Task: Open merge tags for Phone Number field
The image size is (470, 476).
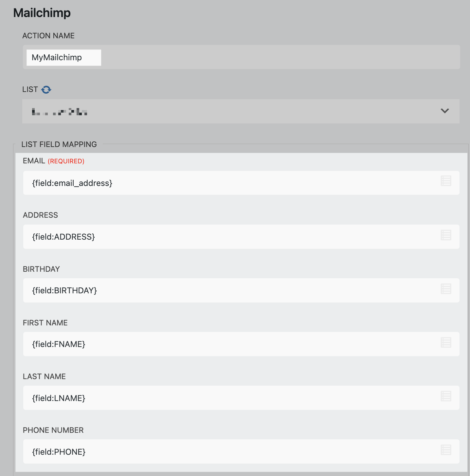Action: coord(446,450)
